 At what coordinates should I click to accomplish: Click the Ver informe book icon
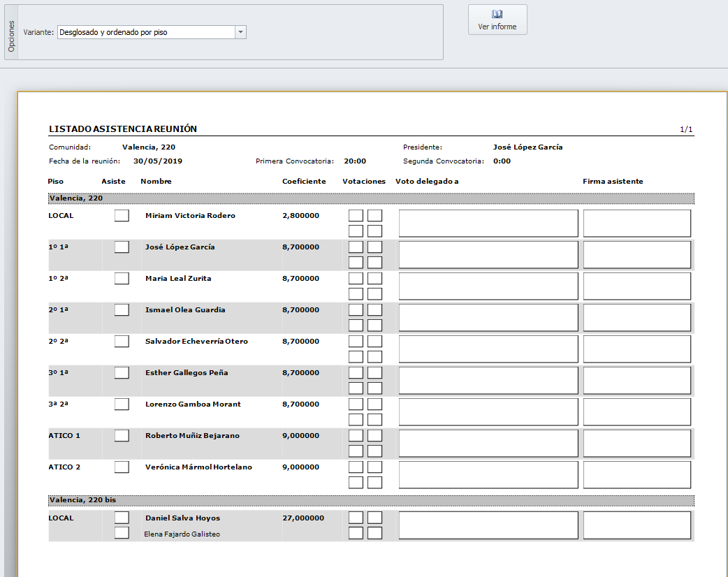(497, 14)
